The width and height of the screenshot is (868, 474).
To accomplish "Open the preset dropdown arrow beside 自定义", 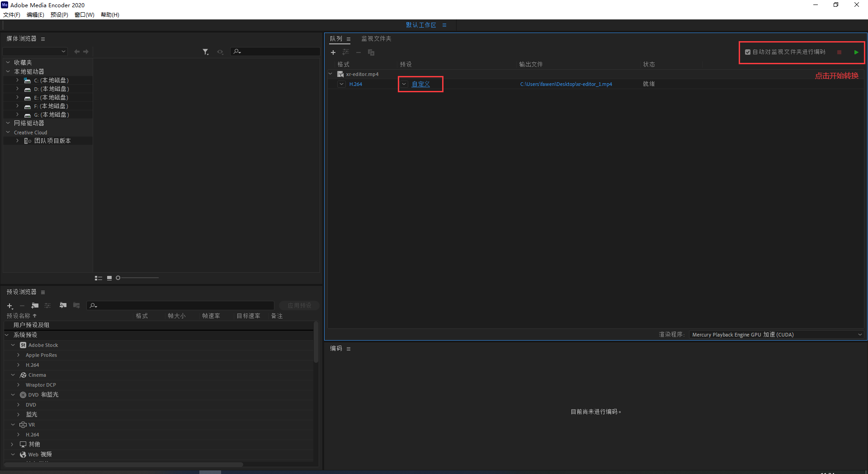I will [404, 84].
